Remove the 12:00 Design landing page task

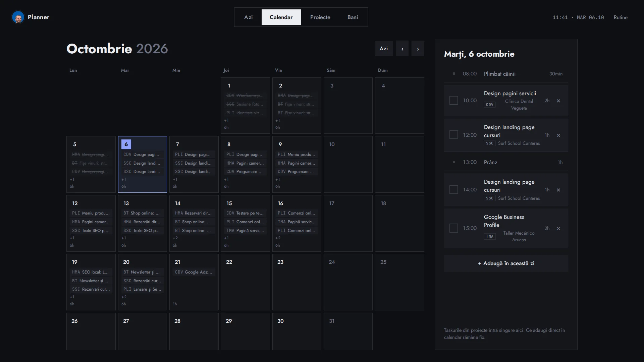coord(558,135)
